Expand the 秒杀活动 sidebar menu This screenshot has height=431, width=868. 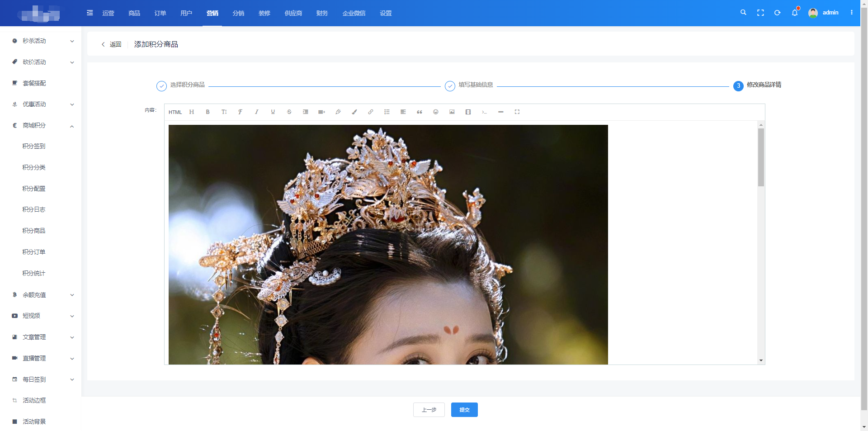41,41
